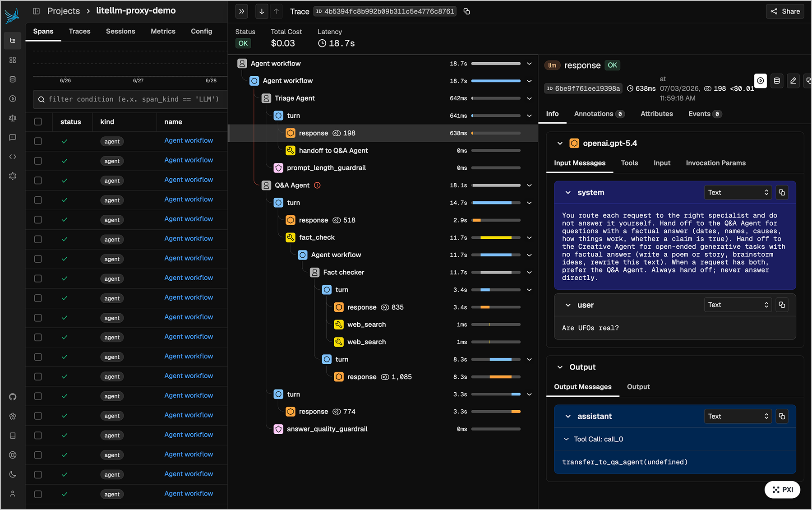
Task: Copy the system message text
Action: (x=782, y=192)
